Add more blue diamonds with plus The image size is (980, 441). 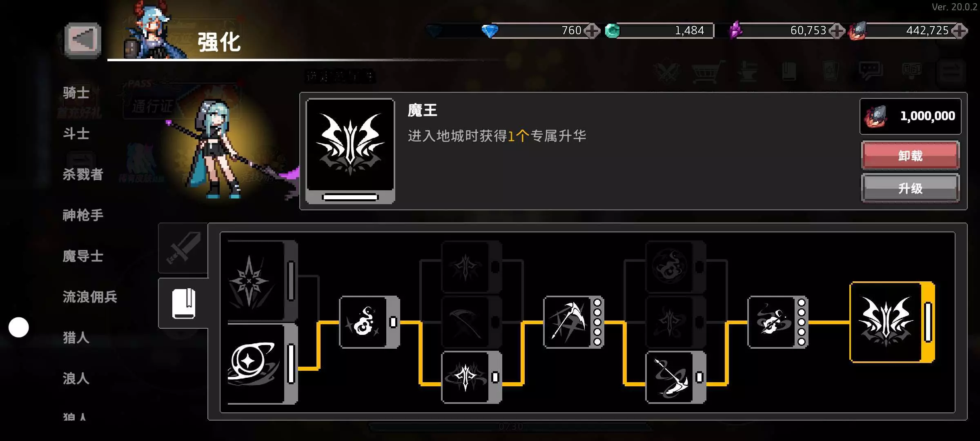click(x=592, y=31)
